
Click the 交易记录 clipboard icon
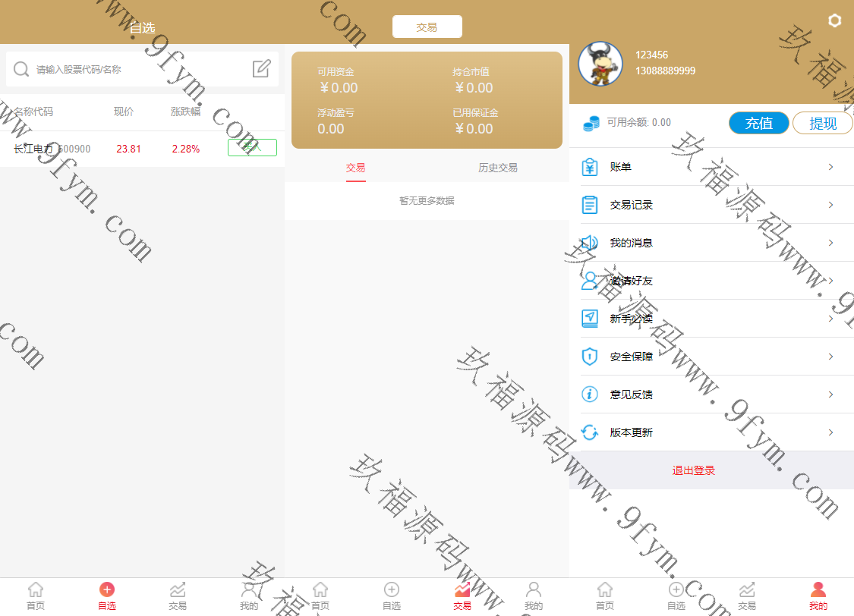tap(590, 205)
